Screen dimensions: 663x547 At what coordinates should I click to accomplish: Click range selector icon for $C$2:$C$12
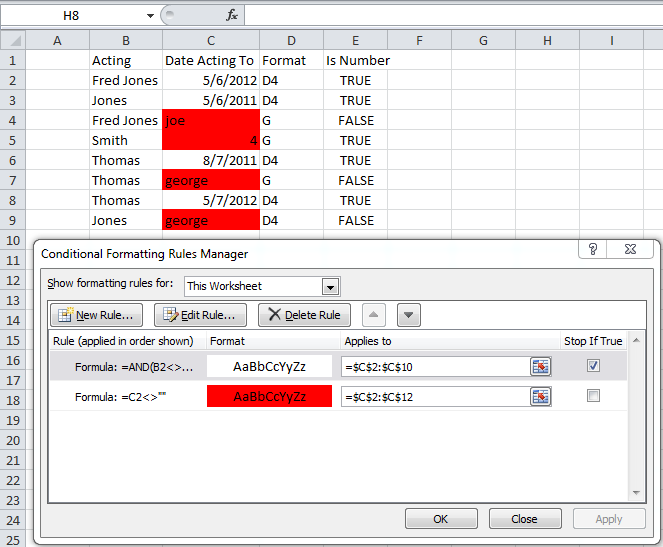coord(540,396)
